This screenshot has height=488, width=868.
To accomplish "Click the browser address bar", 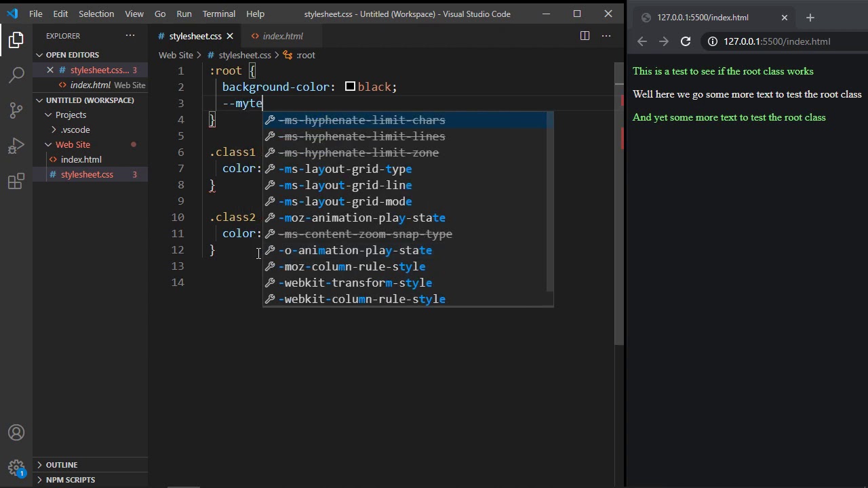I will (x=780, y=41).
